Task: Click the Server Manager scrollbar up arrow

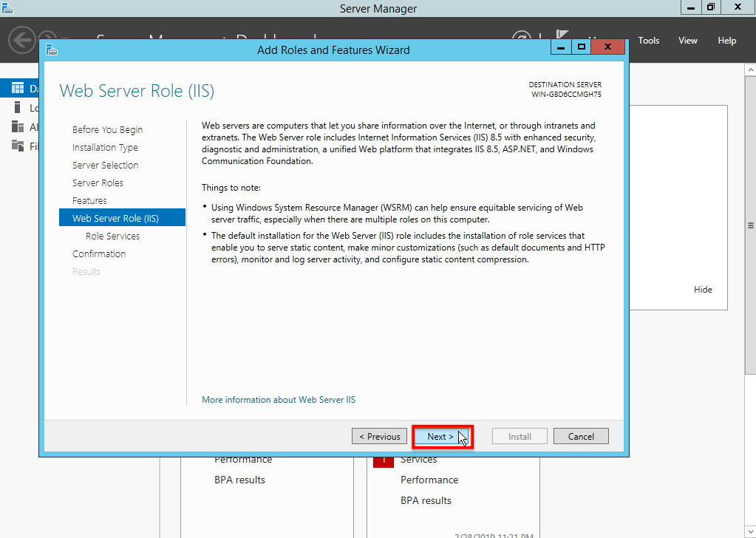Action: point(751,70)
